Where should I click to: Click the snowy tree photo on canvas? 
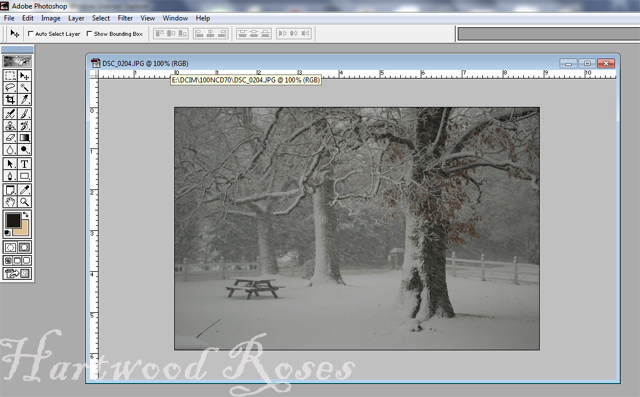click(x=357, y=228)
